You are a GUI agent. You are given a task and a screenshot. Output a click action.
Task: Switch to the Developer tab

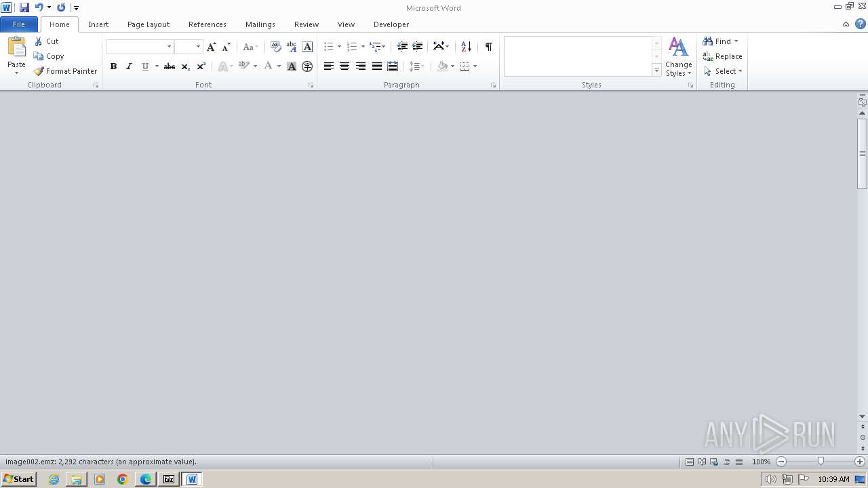click(391, 24)
